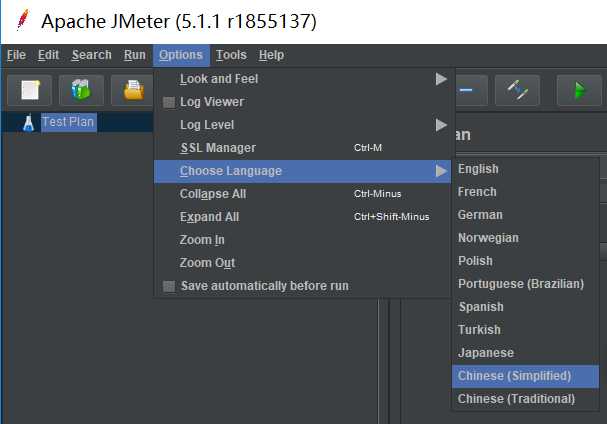Start the test with green play icon
Image resolution: width=607 pixels, height=424 pixels.
pyautogui.click(x=579, y=90)
